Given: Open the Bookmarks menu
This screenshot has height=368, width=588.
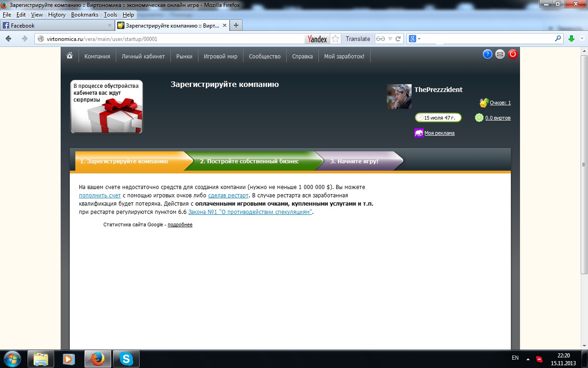Looking at the screenshot, I should click(85, 15).
